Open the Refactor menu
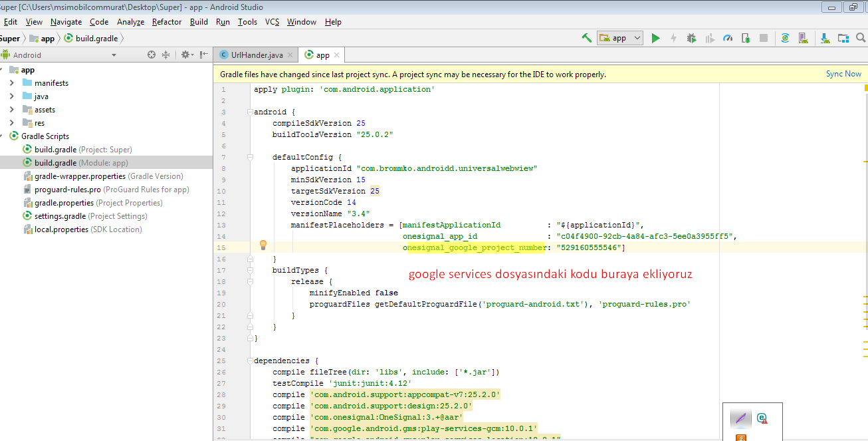 [x=167, y=22]
